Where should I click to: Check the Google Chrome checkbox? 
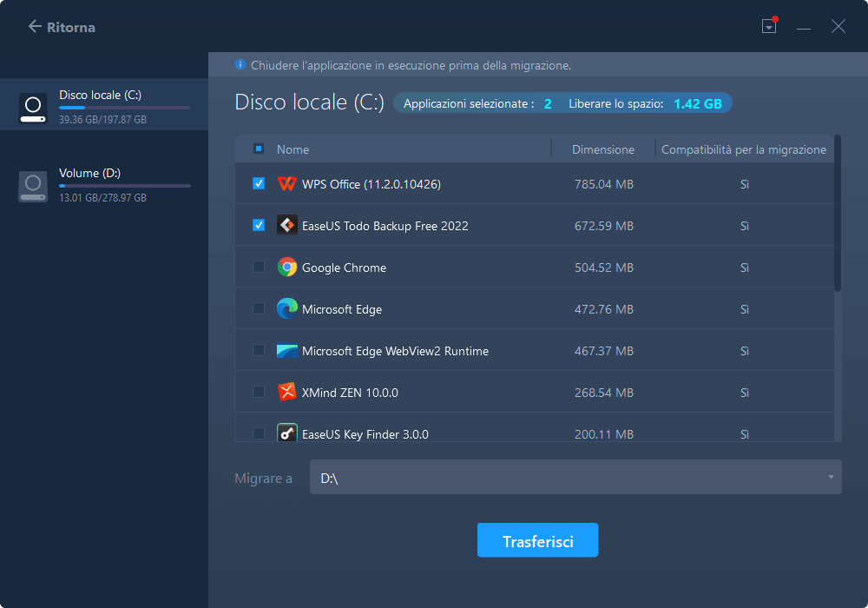259,267
